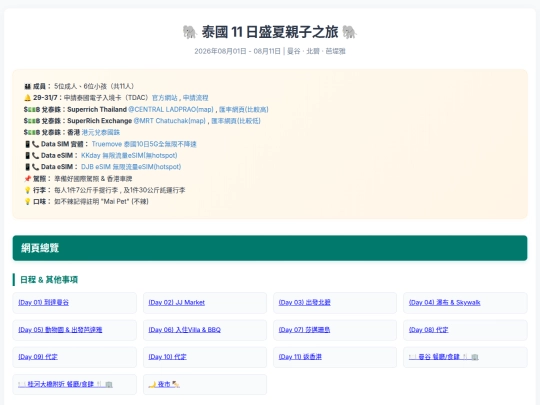Click the pushpin icon beside 駕照
This screenshot has height=405, width=540.
pyautogui.click(x=28, y=178)
